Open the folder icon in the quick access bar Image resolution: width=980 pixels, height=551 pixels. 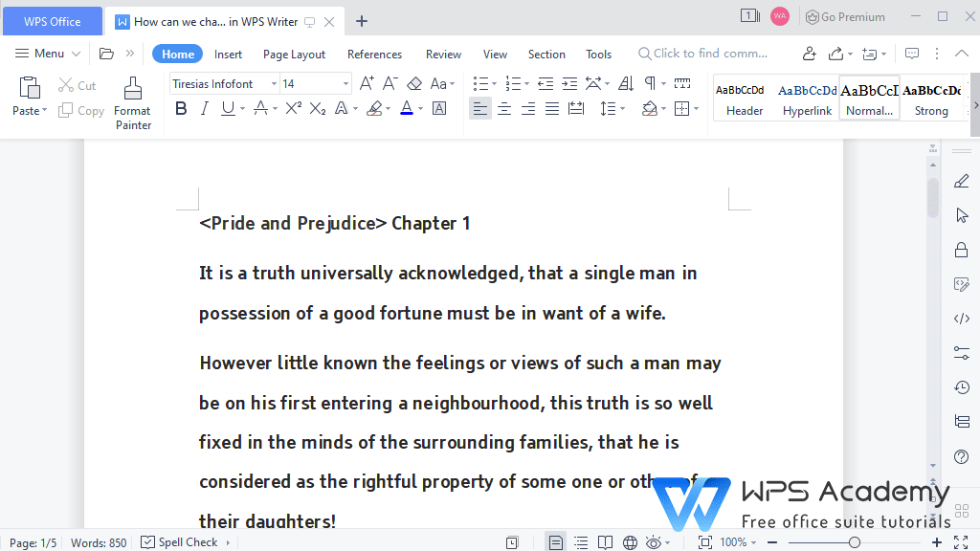coord(106,54)
